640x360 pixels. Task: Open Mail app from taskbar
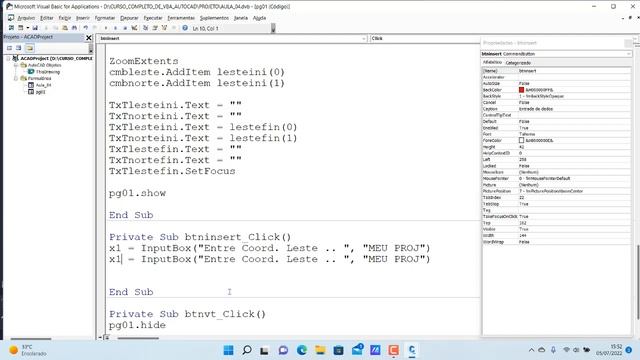357,350
